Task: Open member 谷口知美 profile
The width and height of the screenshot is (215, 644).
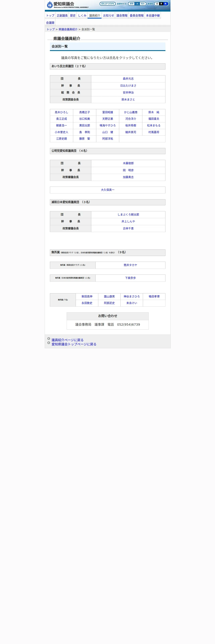Action: coord(85,119)
